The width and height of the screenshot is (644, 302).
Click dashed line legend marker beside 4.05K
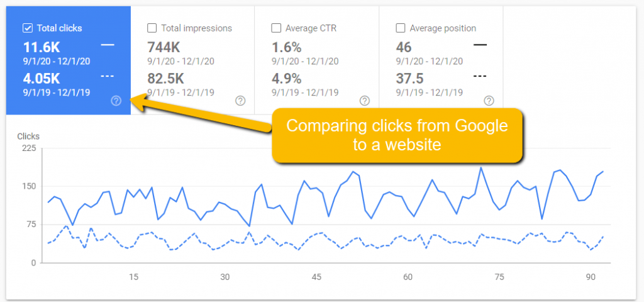[x=107, y=75]
